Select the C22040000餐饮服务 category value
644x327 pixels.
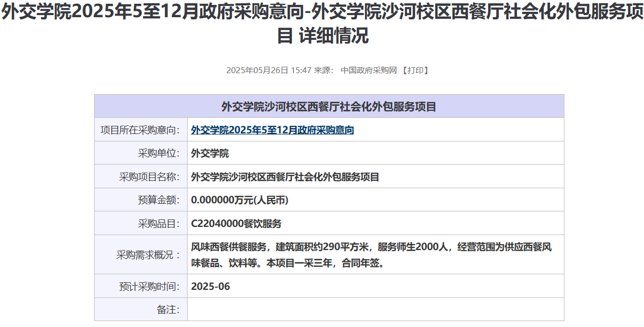tap(236, 224)
